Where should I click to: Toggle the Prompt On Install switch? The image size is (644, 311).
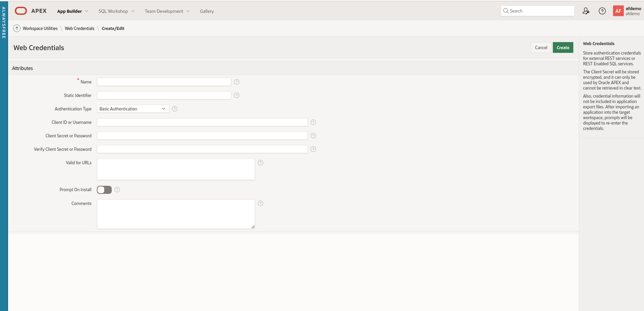(104, 190)
